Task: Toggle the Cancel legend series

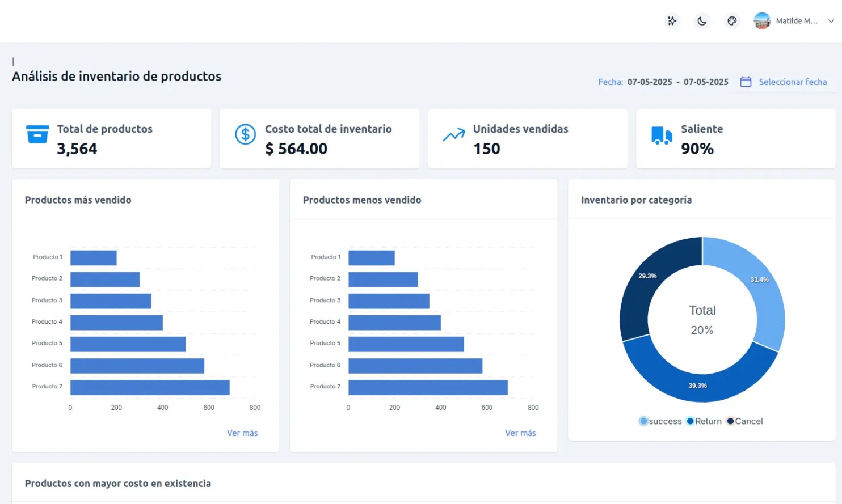Action: [745, 421]
